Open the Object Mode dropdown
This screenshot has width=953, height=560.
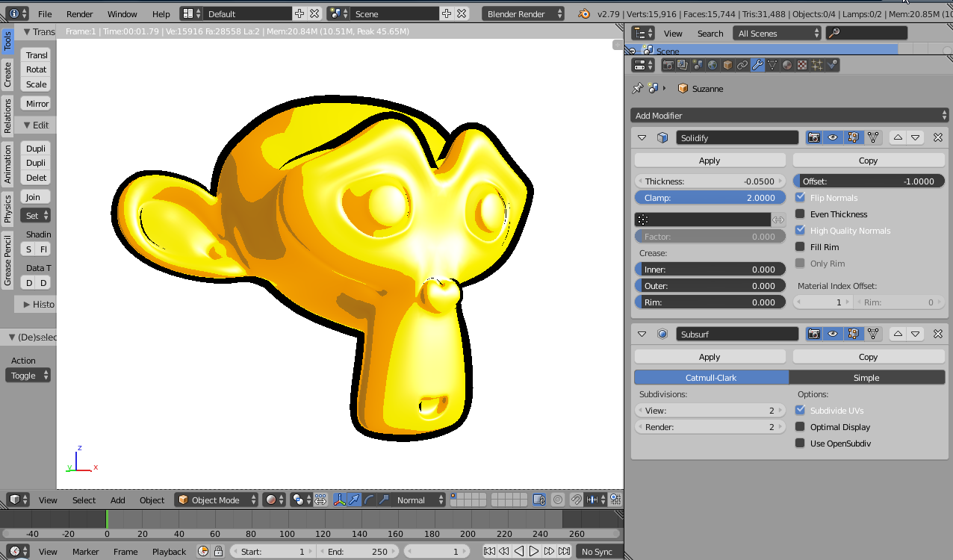[217, 500]
